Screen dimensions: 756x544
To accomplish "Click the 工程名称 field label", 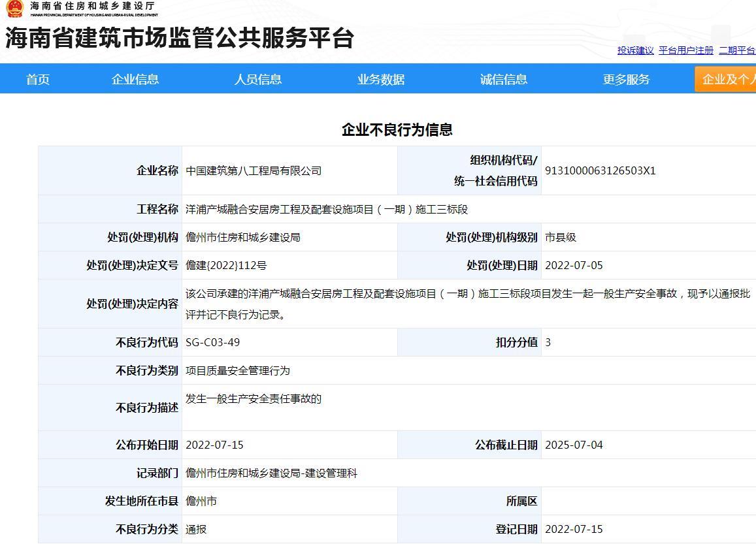I will [157, 209].
